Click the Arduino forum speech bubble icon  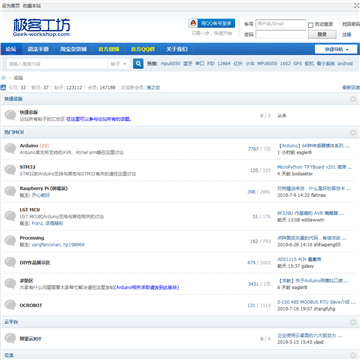click(10, 149)
